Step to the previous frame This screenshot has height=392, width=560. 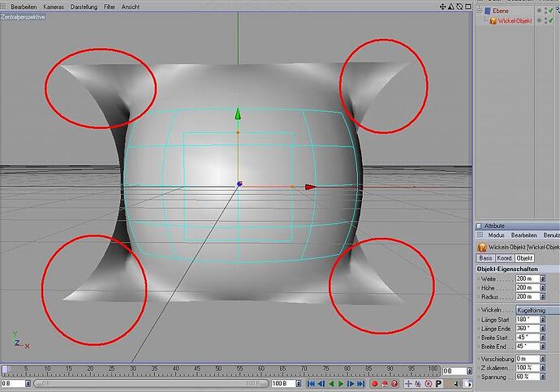click(x=321, y=384)
